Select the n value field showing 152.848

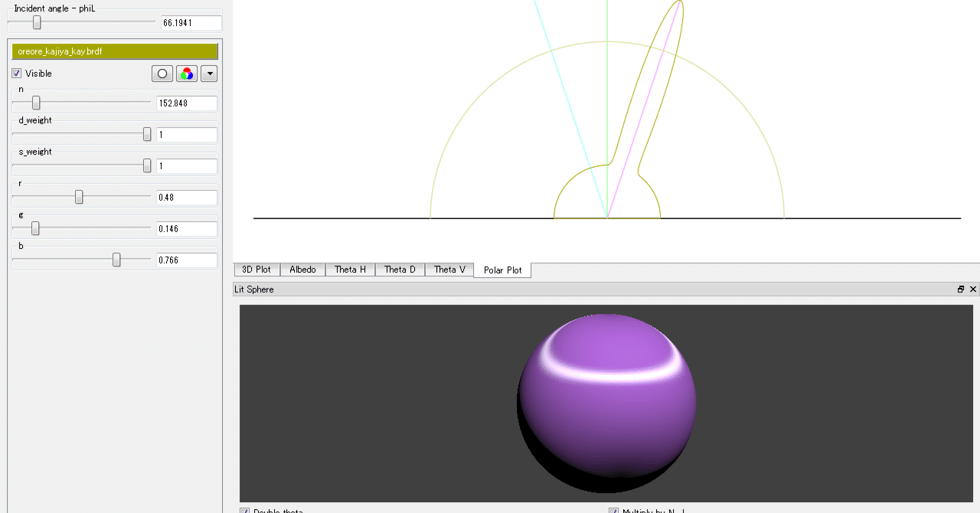pos(186,103)
